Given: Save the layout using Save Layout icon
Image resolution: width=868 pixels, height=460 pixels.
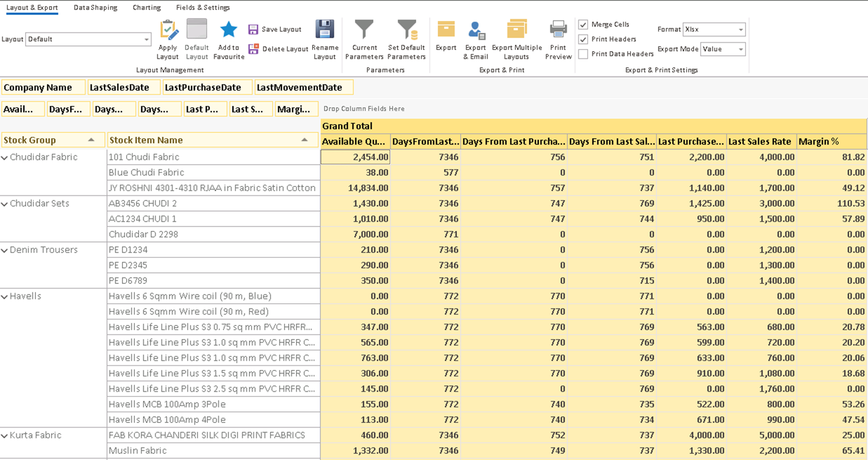Looking at the screenshot, I should coord(253,30).
